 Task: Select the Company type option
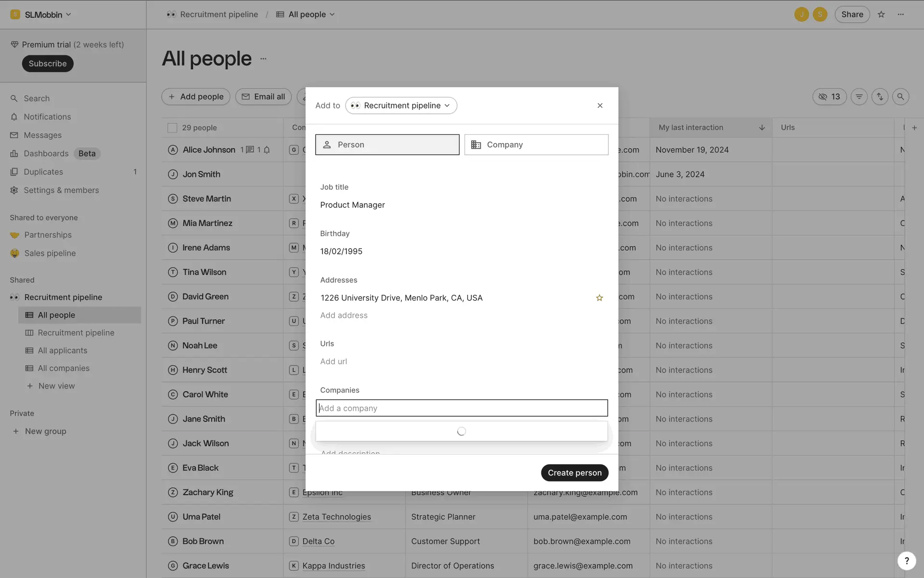pos(536,144)
